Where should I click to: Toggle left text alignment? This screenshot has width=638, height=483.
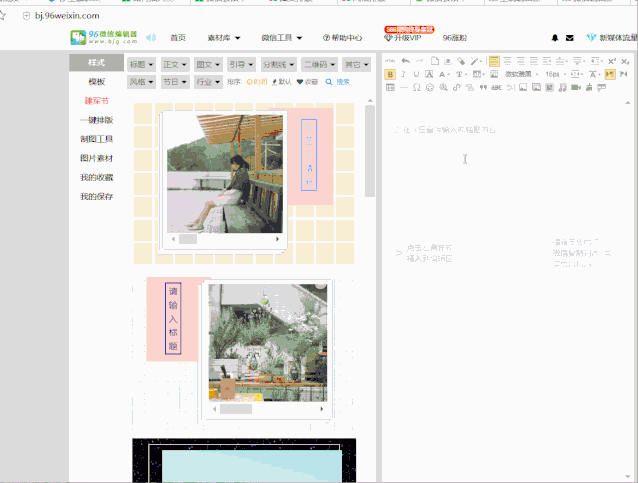494,61
